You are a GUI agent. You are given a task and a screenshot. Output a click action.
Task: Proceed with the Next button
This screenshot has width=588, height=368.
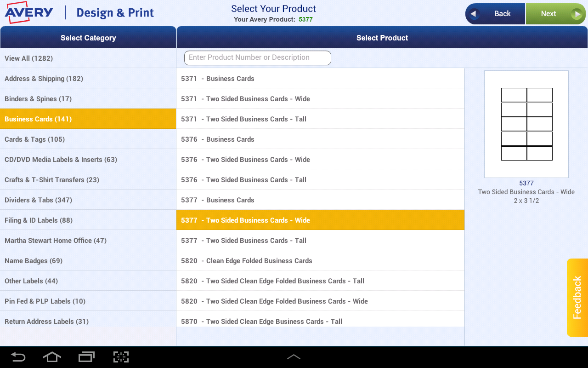(556, 14)
